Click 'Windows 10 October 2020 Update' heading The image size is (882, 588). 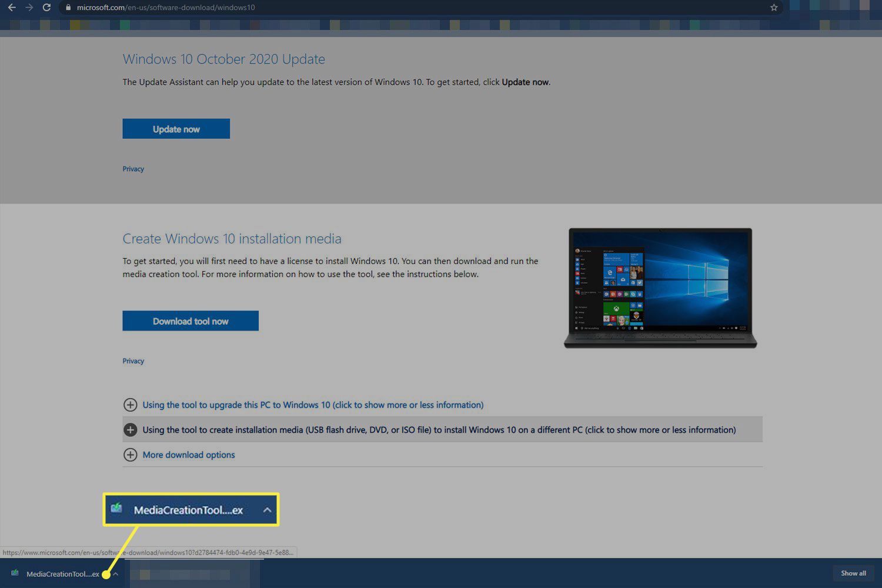[223, 59]
